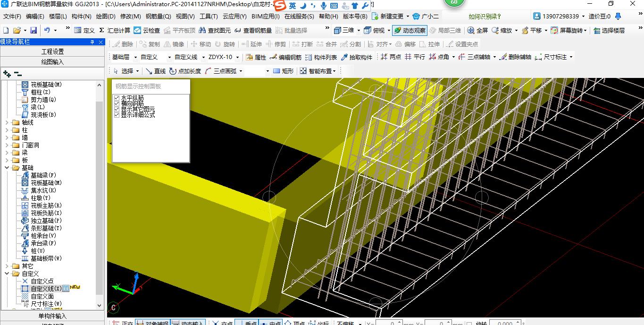Image resolution: width=644 pixels, height=325 pixels.
Task: Click the X coordinate input field
Action: tap(388, 323)
